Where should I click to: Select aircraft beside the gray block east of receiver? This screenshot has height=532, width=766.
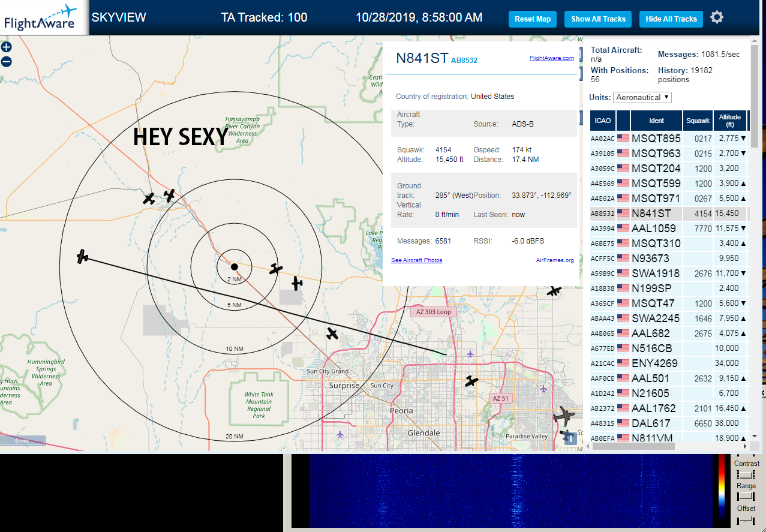(x=297, y=282)
